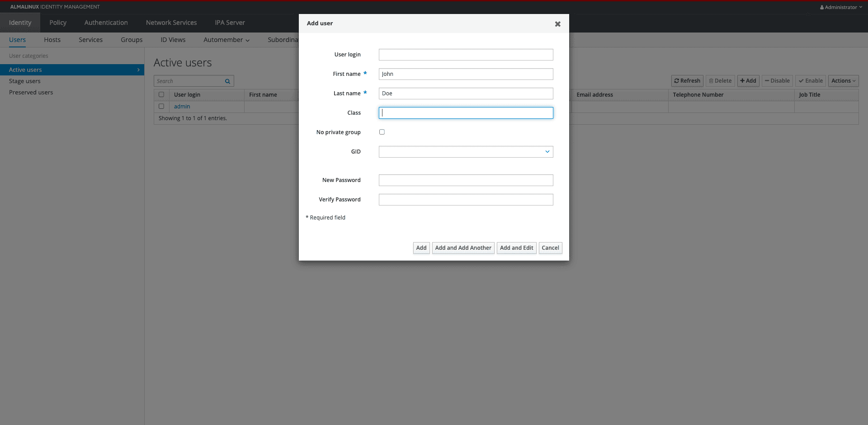The width and height of the screenshot is (868, 425).
Task: Select the Hosts tab
Action: (x=52, y=40)
